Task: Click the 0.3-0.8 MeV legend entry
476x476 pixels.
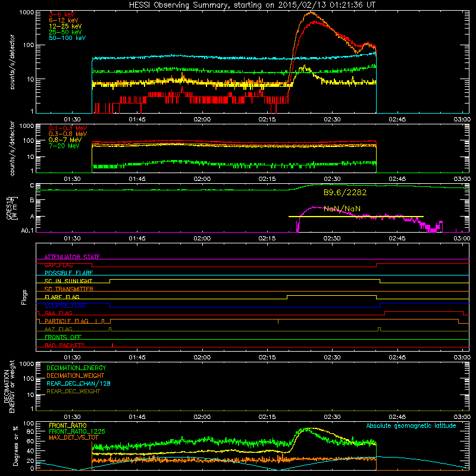Action: click(68, 134)
